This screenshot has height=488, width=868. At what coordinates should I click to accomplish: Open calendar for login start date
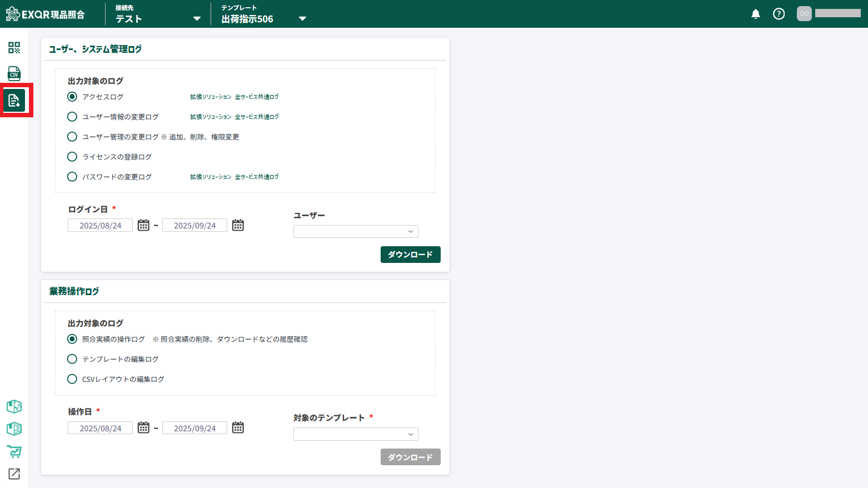pos(143,225)
